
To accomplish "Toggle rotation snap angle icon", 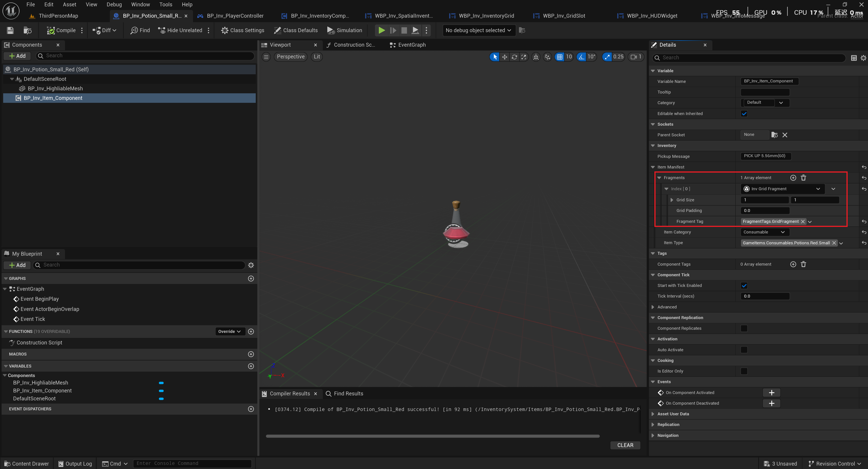I will tap(581, 57).
